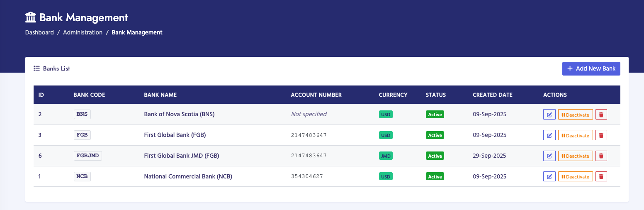Viewport: 644px width, 210px height.
Task: Click the BNS bank code badge
Action: coord(82,114)
